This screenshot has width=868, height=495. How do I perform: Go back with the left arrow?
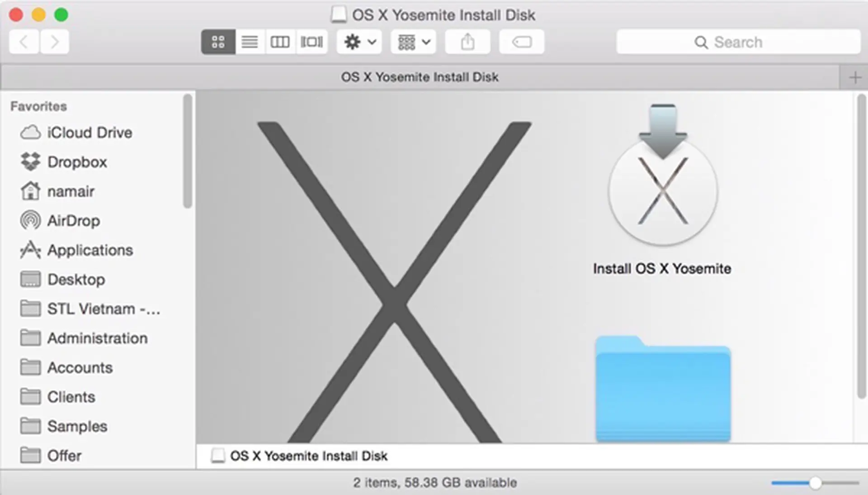(24, 42)
